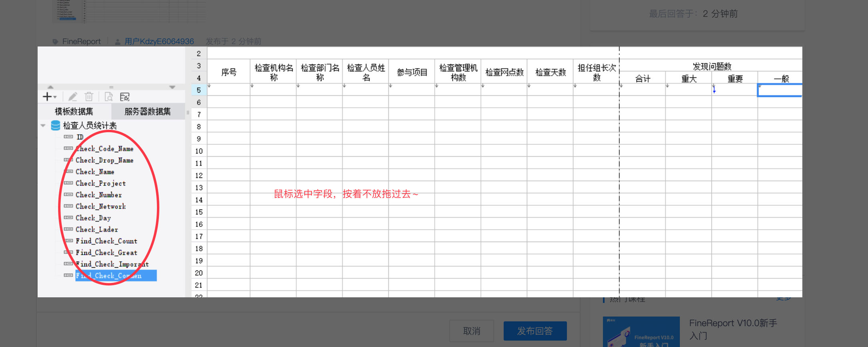Click the 检查管理机构数 header cell
This screenshot has width=868, height=347.
[x=458, y=72]
